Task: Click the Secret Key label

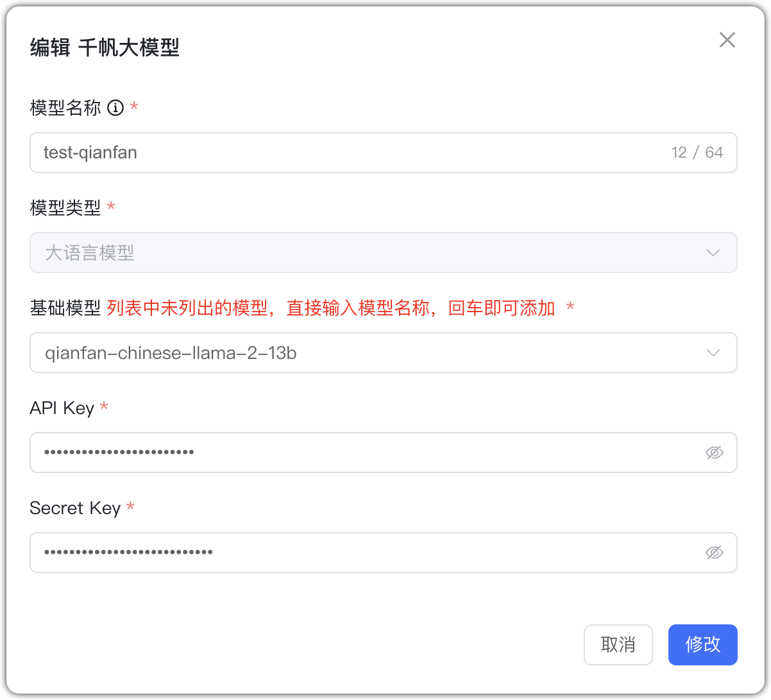Action: tap(75, 508)
